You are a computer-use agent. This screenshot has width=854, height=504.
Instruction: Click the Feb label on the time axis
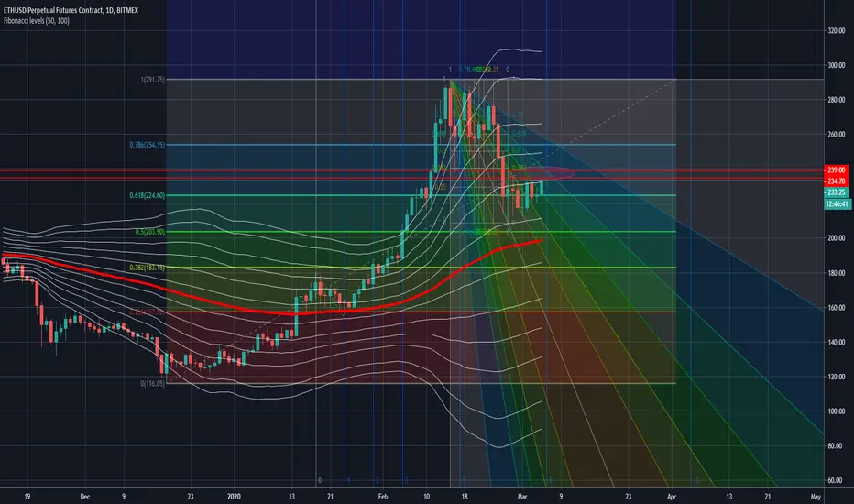(383, 497)
